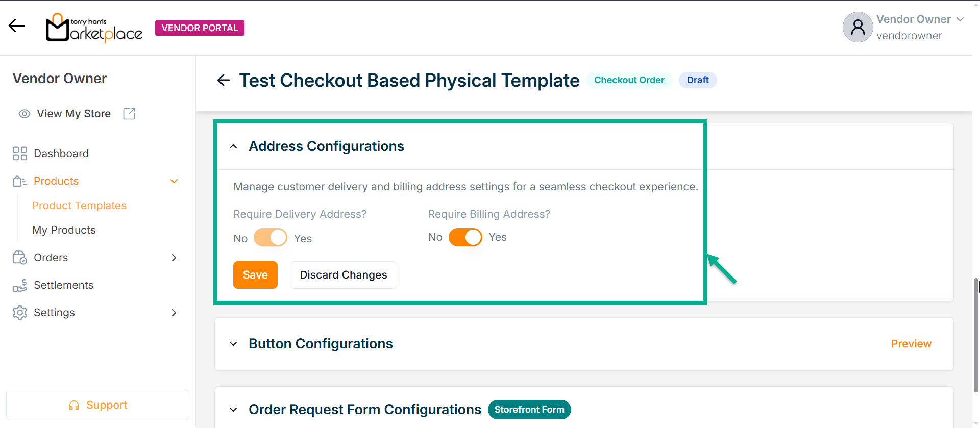Toggle Require Billing Address switch

pyautogui.click(x=465, y=237)
